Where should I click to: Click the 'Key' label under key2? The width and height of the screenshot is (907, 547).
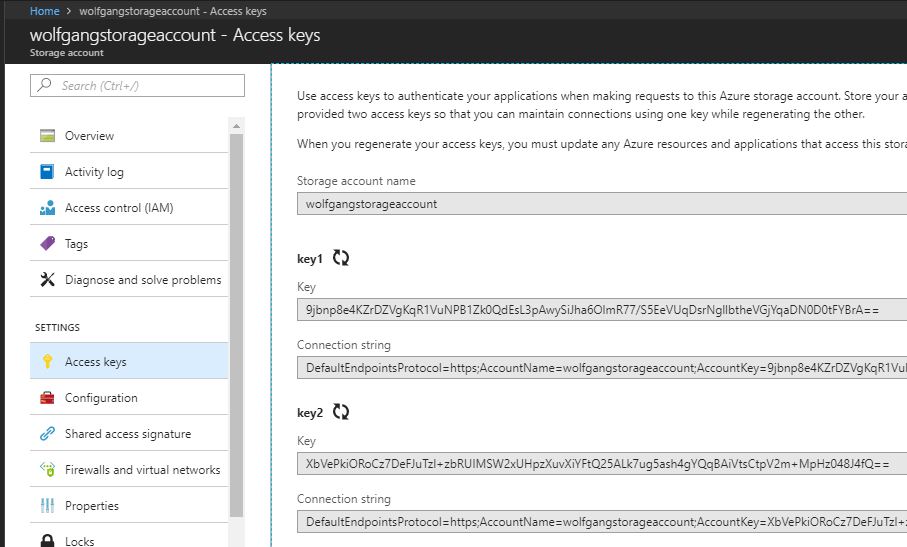(x=306, y=441)
